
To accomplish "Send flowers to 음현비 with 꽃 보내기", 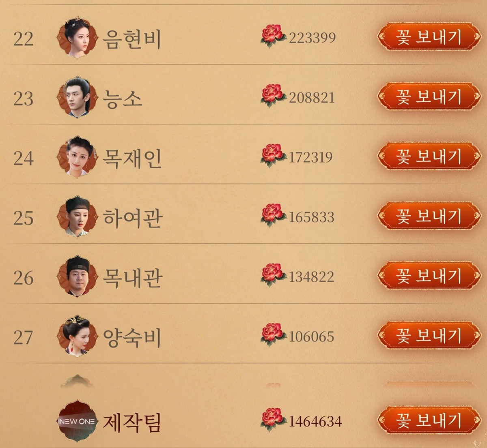I will point(429,37).
